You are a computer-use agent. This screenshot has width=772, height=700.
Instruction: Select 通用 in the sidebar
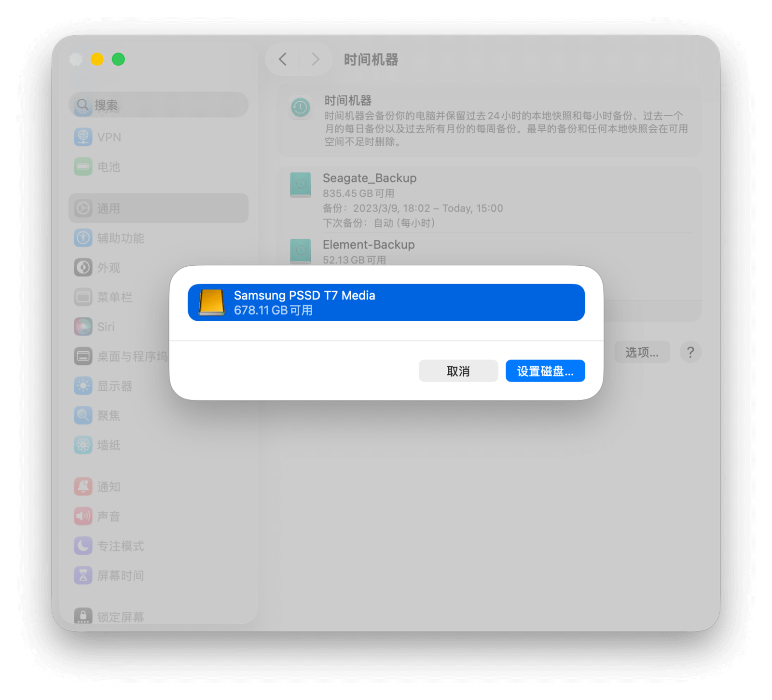pyautogui.click(x=159, y=208)
